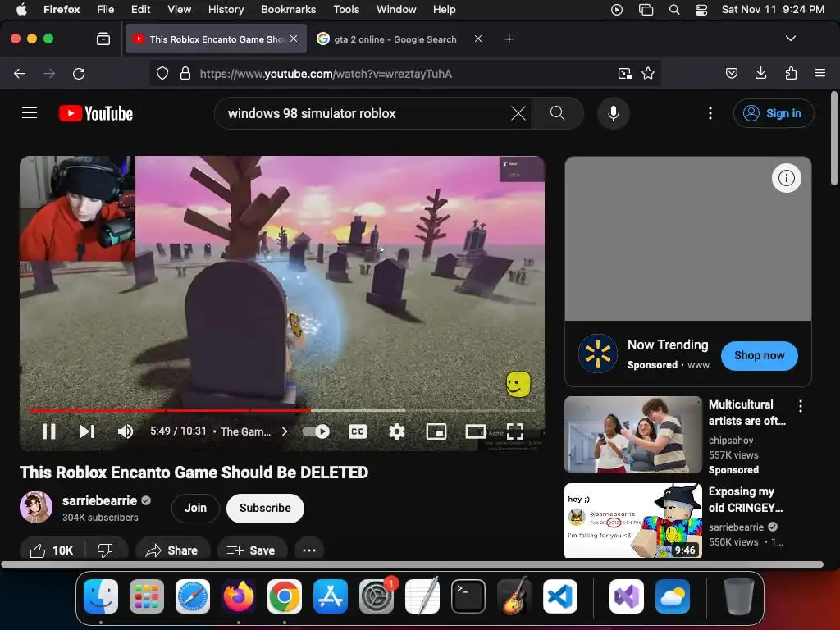
Task: Open options for Multicultural artists video
Action: point(801,406)
